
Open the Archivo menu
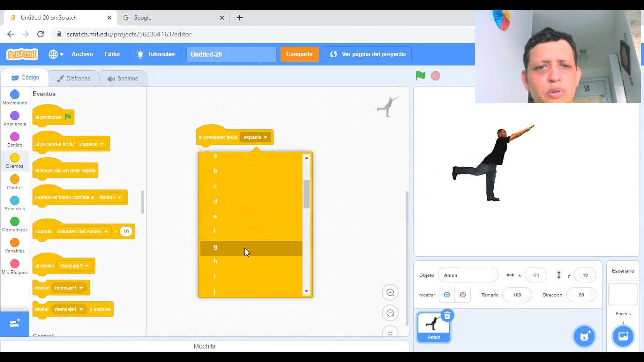pos(83,54)
